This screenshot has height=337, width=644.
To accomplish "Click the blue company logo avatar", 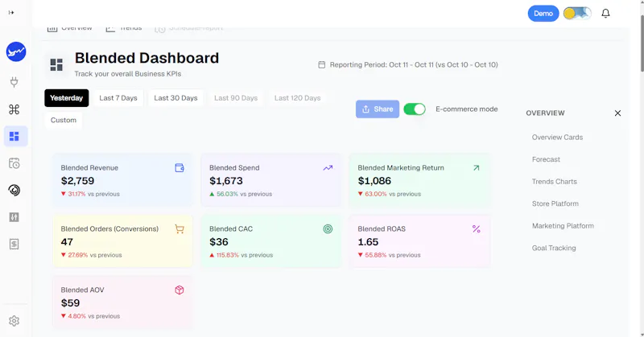I will tap(16, 51).
